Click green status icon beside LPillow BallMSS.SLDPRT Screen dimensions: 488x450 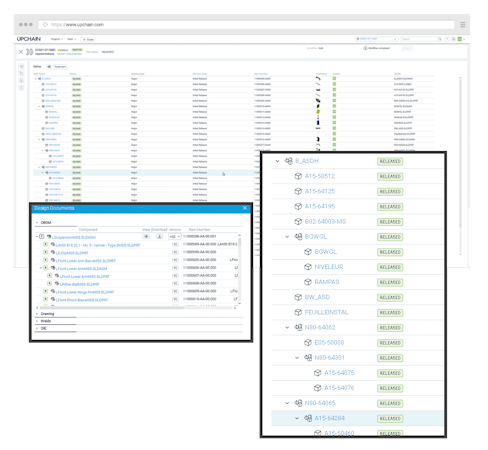tap(49, 284)
